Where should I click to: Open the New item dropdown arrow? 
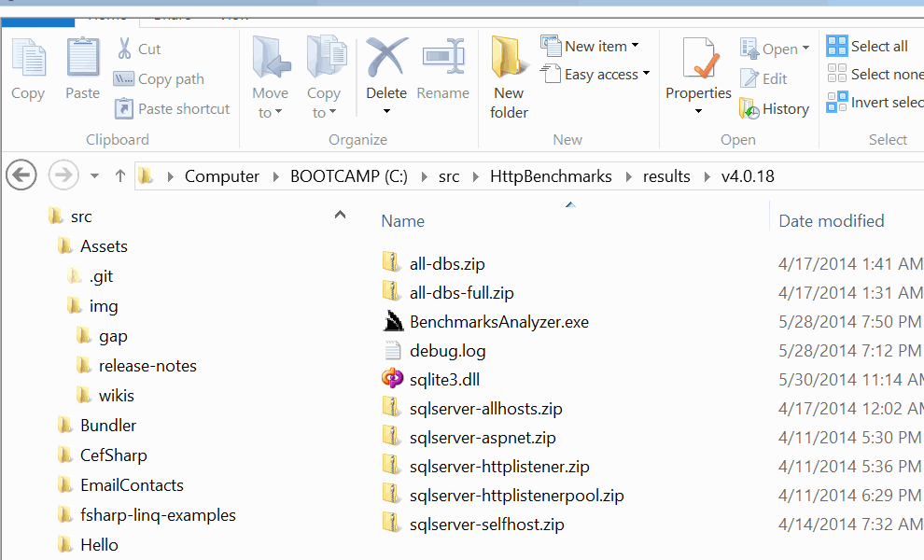pos(636,46)
